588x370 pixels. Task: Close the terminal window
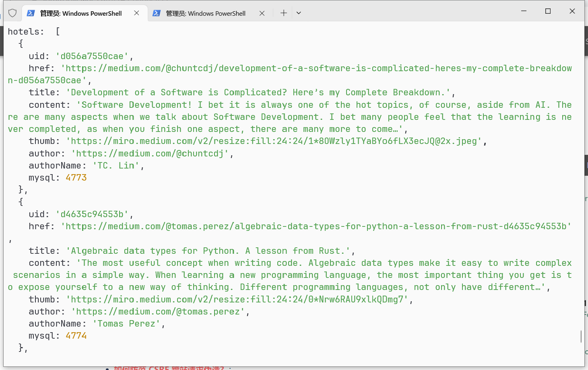(572, 11)
